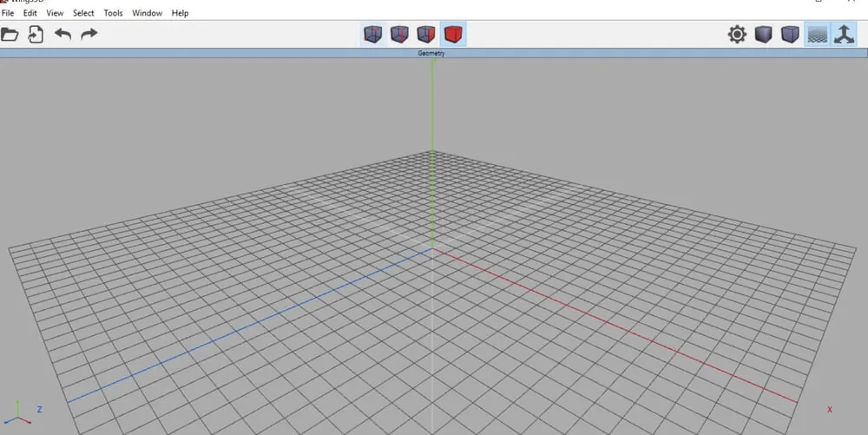
Task: Redo the last undone action
Action: 89,35
